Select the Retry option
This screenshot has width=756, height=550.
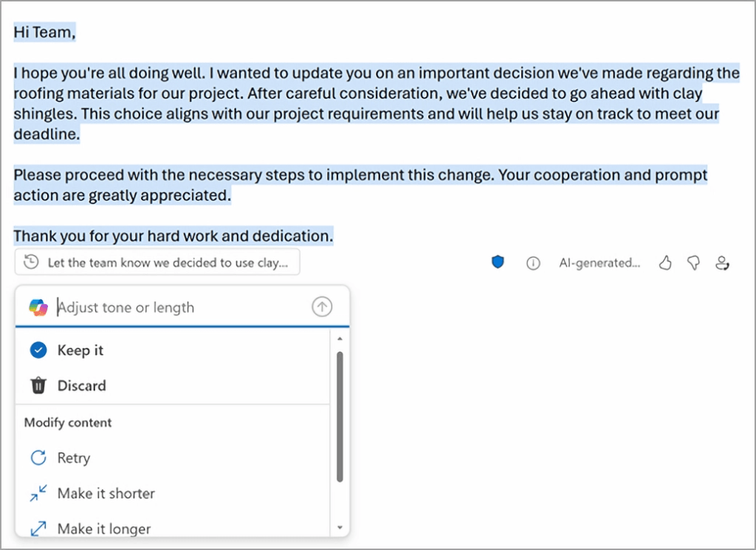173,458
